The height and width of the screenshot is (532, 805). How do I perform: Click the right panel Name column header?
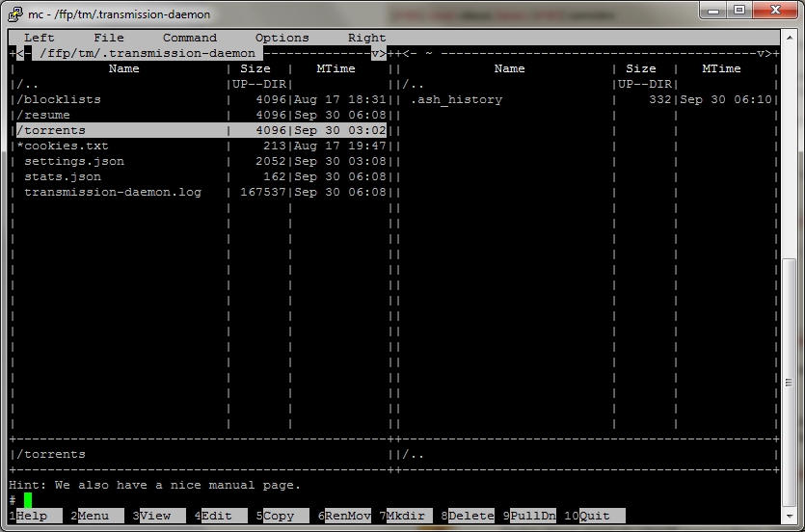click(x=509, y=68)
